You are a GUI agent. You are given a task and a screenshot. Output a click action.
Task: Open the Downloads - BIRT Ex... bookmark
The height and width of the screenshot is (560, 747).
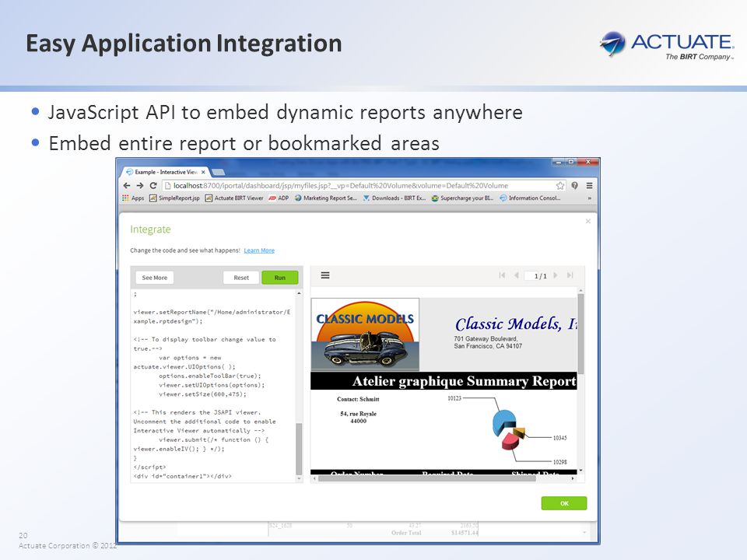coord(395,198)
